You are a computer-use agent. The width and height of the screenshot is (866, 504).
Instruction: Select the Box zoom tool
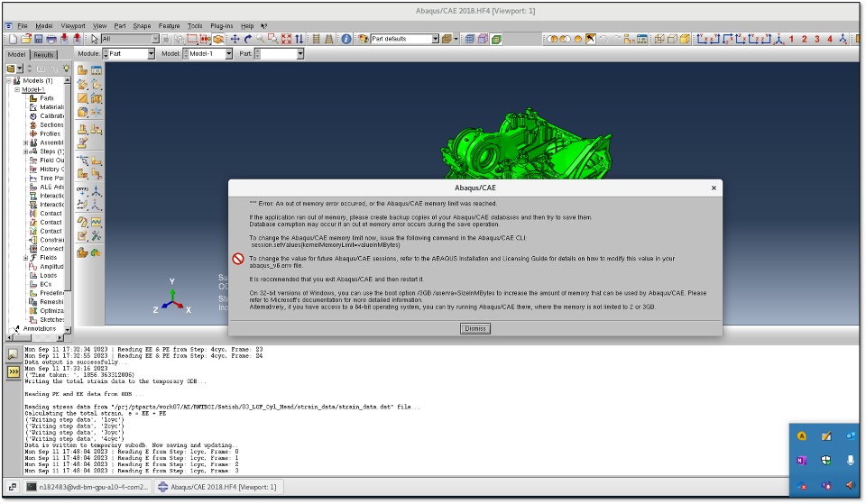pos(272,39)
